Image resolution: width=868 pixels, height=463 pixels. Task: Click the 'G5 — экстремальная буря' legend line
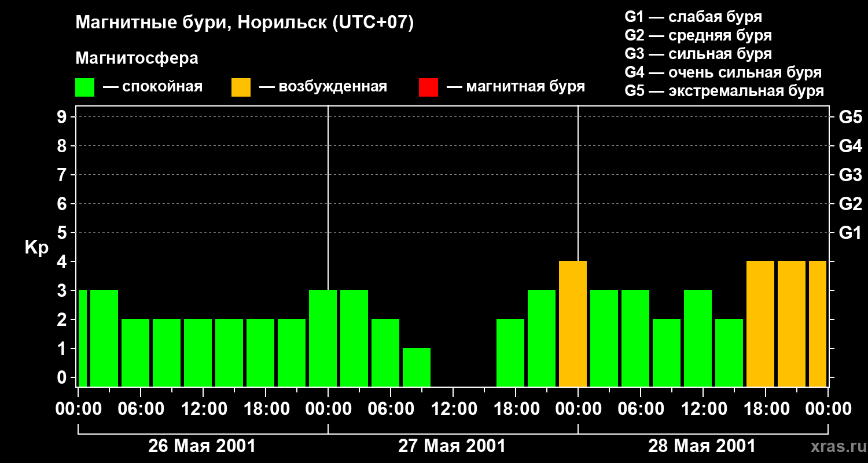724,91
